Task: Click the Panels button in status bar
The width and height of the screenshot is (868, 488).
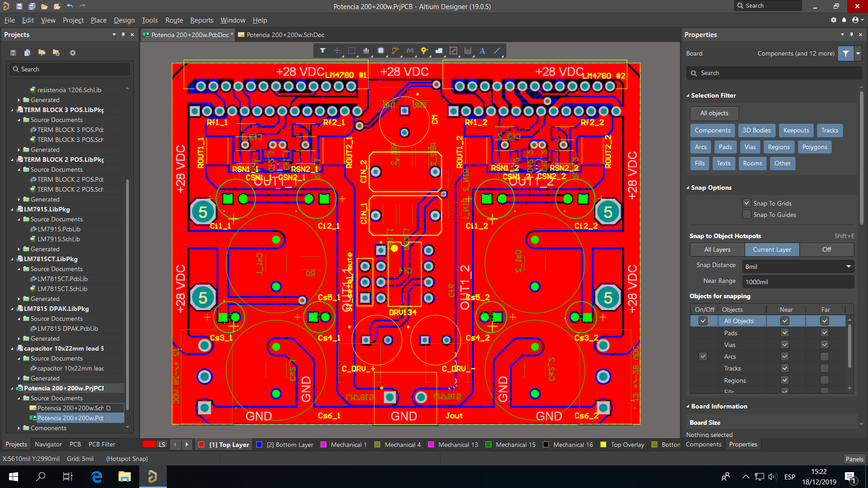Action: 854,459
